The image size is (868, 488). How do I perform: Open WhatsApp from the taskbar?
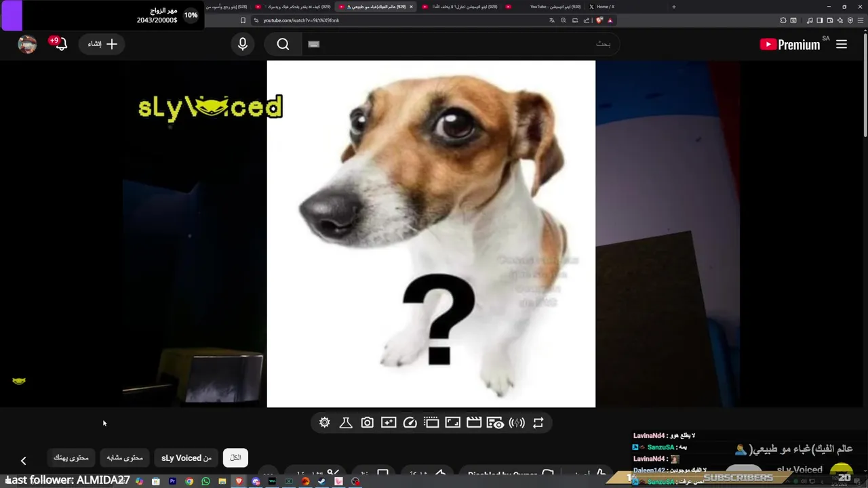point(205,481)
